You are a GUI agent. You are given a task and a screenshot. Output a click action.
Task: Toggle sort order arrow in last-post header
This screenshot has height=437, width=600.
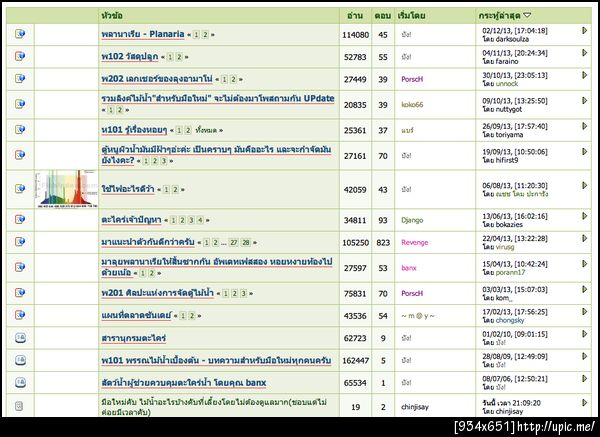point(527,15)
